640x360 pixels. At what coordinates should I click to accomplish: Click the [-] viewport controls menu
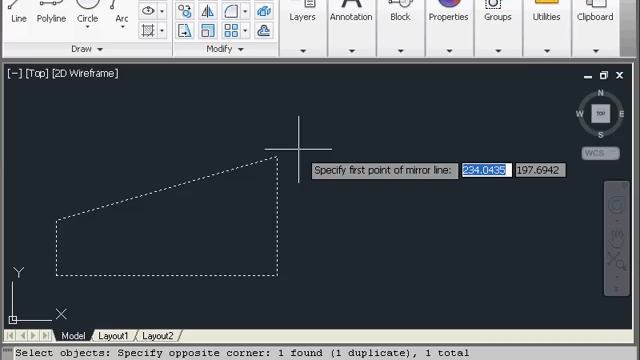[x=15, y=73]
